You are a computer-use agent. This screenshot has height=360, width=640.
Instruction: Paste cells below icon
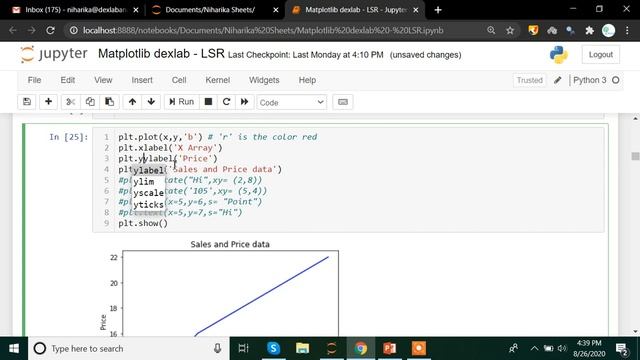tap(109, 102)
